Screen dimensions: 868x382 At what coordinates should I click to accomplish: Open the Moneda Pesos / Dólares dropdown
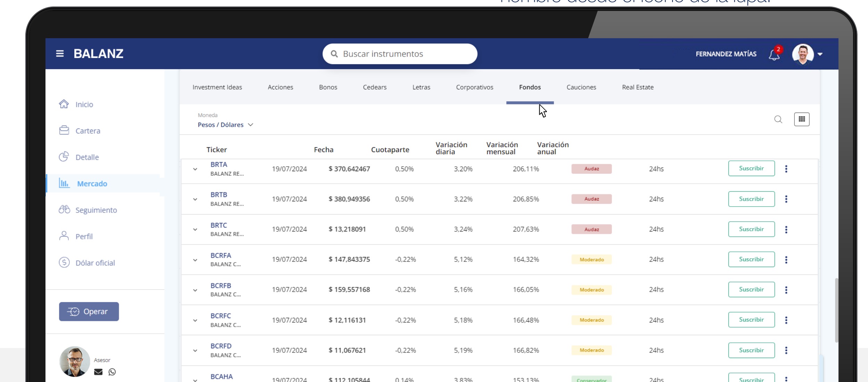(x=225, y=125)
